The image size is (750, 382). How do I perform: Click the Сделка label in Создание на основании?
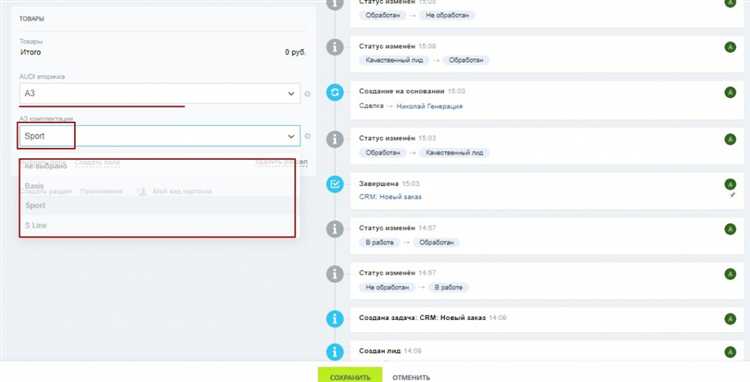coord(371,106)
